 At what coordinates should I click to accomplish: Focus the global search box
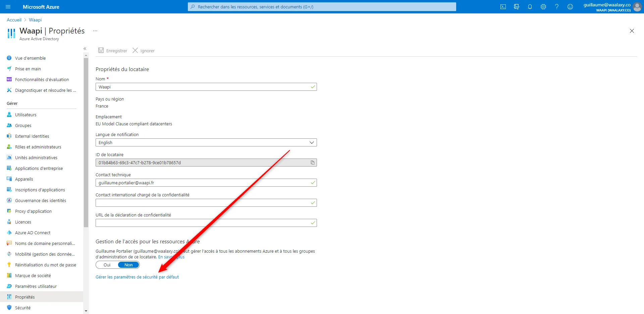[322, 7]
